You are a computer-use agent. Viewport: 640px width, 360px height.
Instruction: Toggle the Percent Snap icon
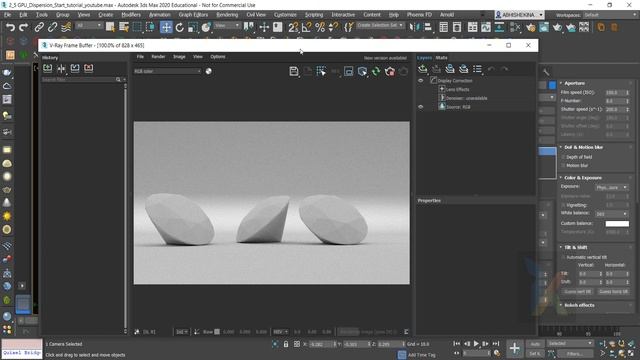coord(320,27)
